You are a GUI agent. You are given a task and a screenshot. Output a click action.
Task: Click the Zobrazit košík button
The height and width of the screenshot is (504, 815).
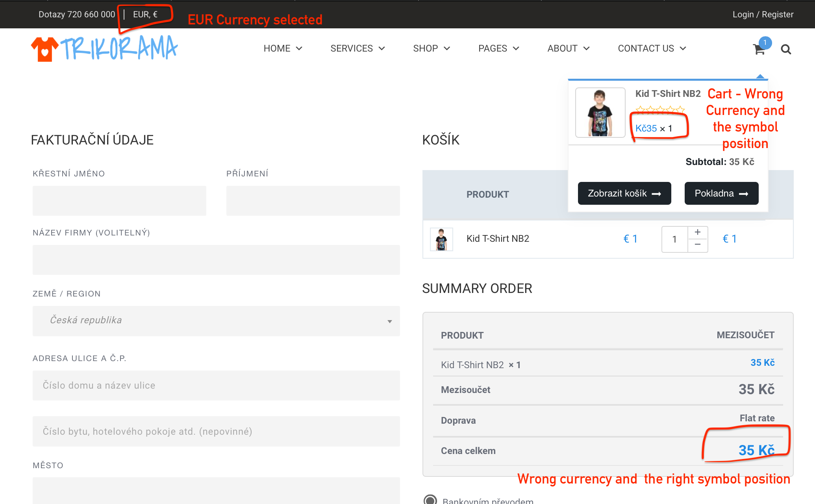click(x=624, y=193)
